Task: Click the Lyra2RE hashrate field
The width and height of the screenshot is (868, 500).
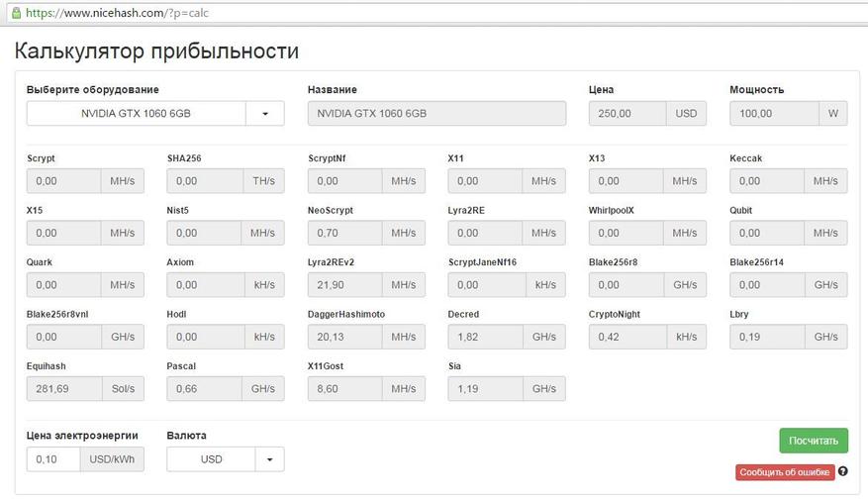Action: (x=485, y=233)
